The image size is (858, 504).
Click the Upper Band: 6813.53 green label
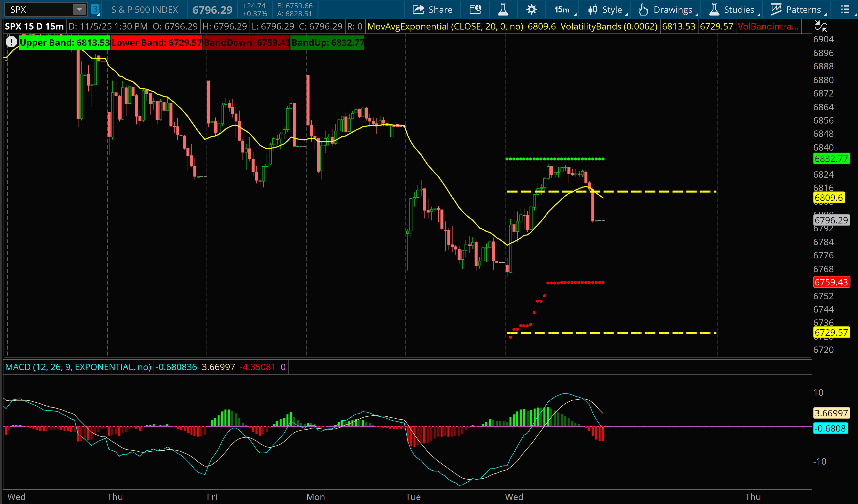65,43
